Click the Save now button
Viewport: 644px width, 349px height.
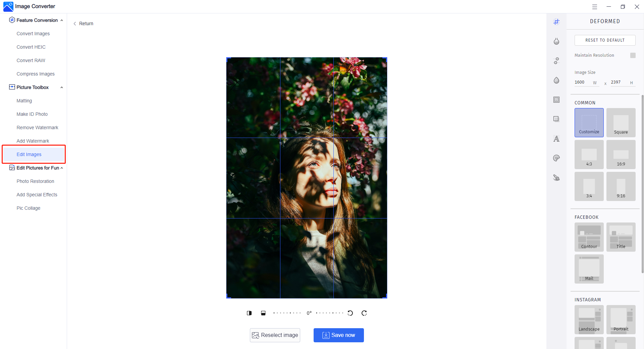coord(339,335)
